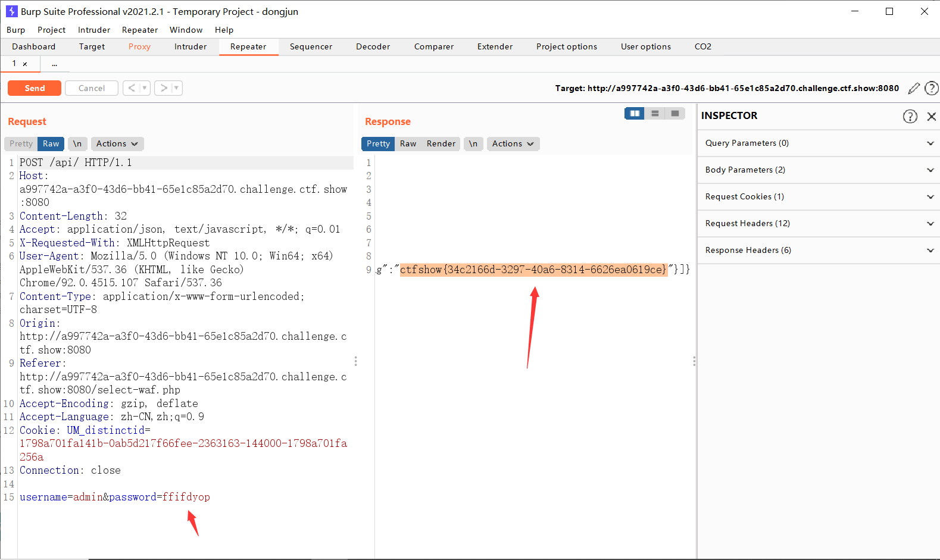Click the orange Send button

click(35, 88)
